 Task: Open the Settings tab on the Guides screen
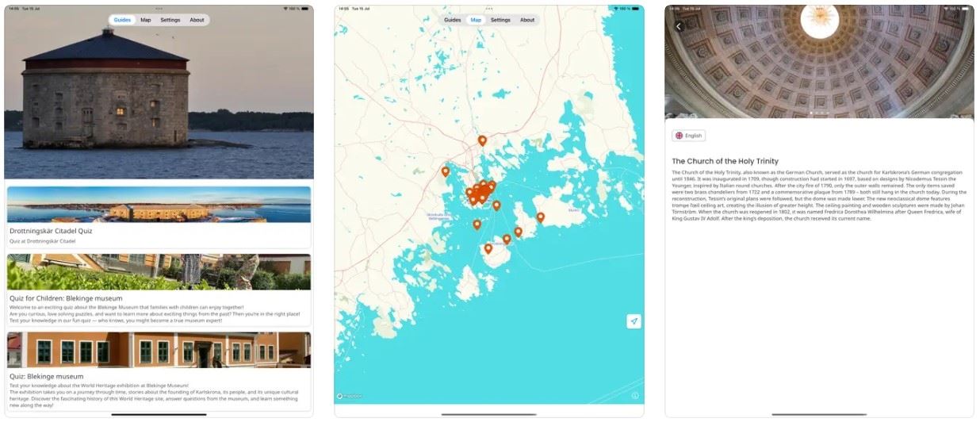pos(170,20)
